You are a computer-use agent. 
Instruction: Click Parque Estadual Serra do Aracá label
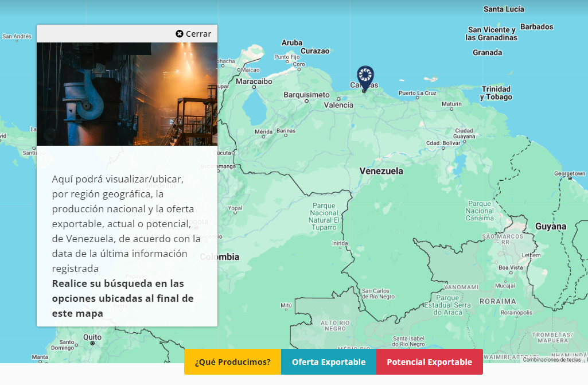click(x=447, y=305)
